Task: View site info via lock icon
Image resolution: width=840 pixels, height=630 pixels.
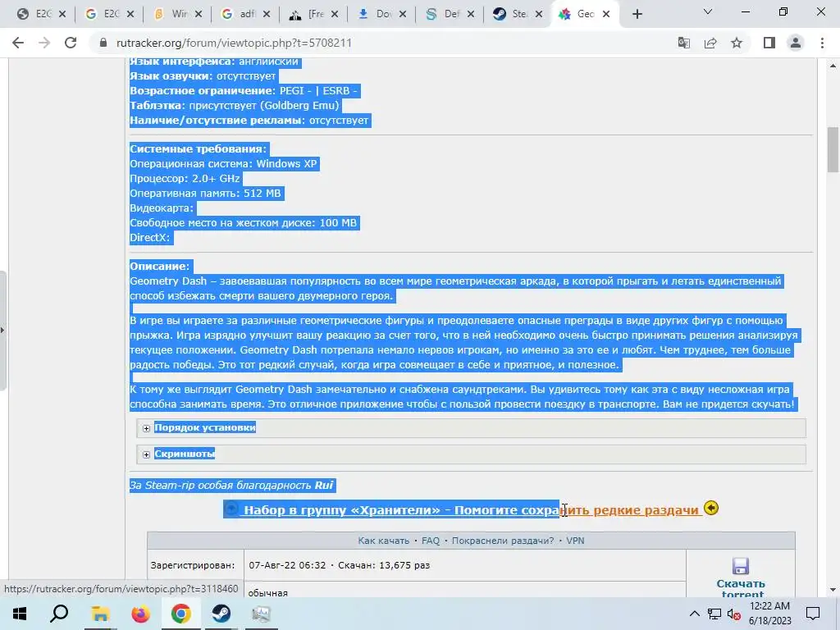Action: click(103, 43)
